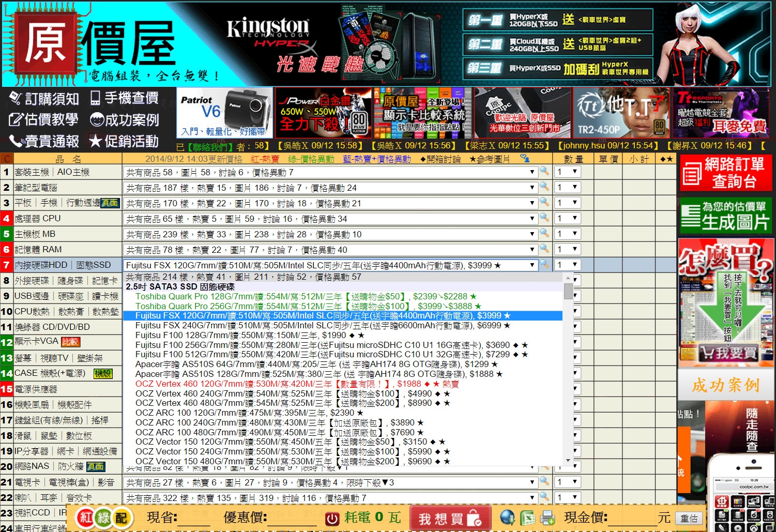Click the 頁面 badge on 網路NAS row
This screenshot has width=776, height=532.
(x=95, y=466)
